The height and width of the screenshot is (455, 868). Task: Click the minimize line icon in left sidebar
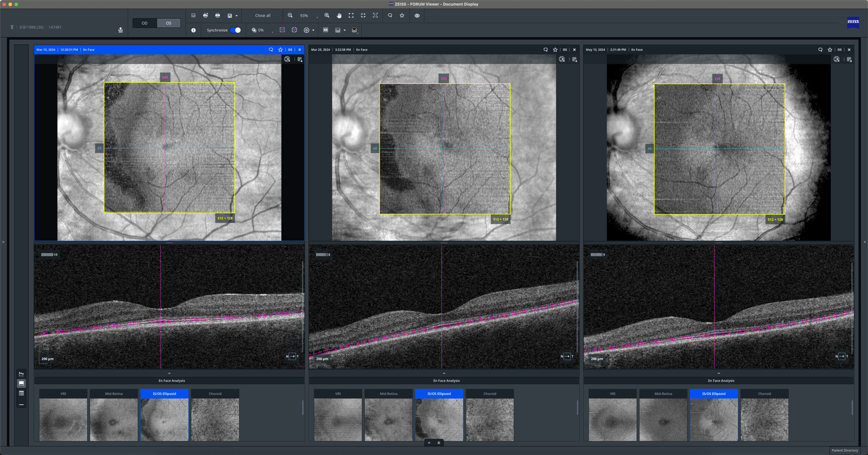click(21, 405)
